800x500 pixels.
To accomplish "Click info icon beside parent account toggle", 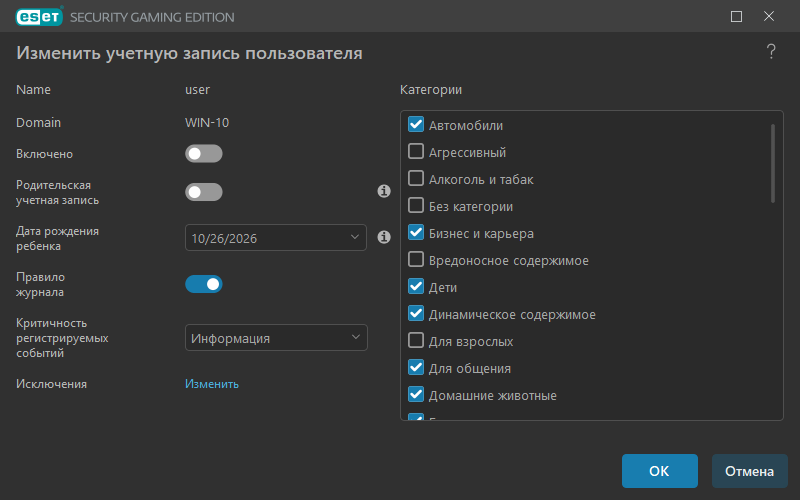I will (x=384, y=191).
